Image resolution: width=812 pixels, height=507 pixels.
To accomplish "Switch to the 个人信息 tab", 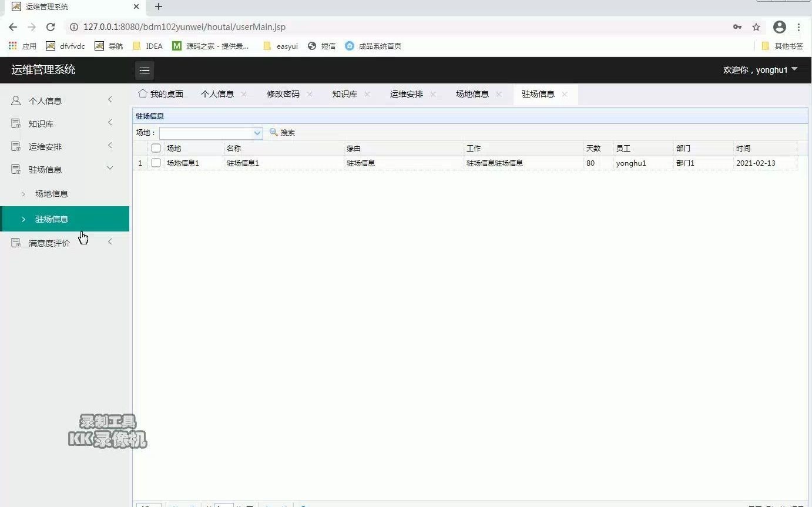I will 217,94.
